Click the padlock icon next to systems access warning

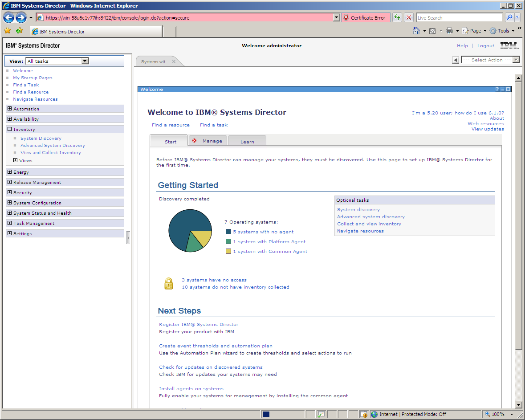click(x=168, y=283)
